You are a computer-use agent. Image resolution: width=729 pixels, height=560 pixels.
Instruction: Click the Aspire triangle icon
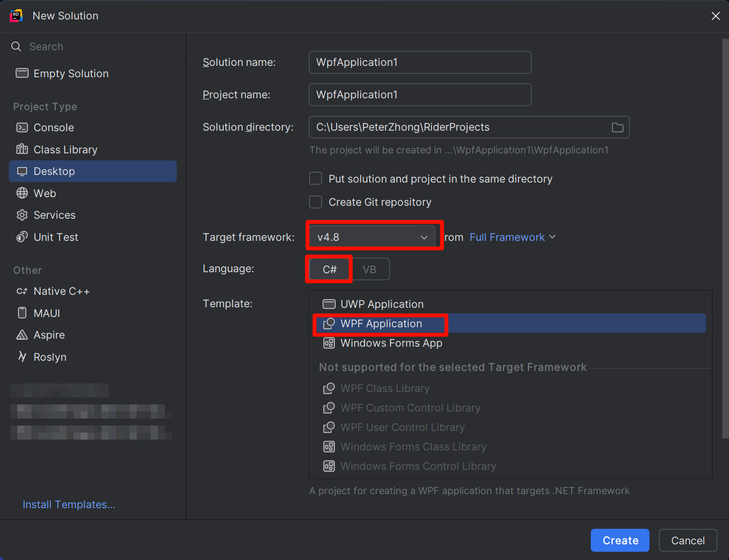(22, 335)
